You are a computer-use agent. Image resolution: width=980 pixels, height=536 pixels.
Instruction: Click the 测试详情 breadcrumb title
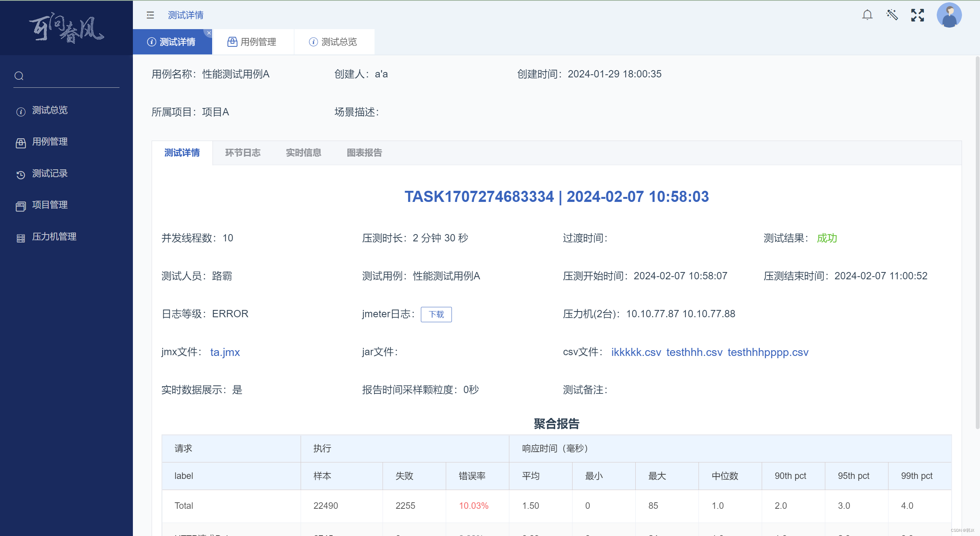tap(186, 15)
